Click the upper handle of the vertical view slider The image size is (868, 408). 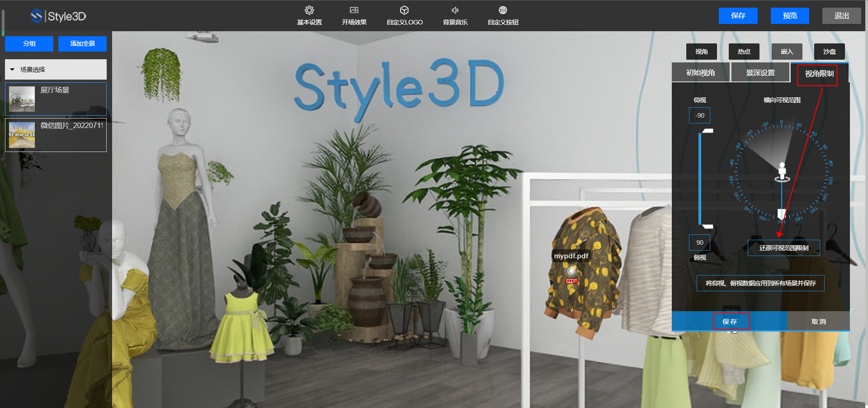coord(707,131)
